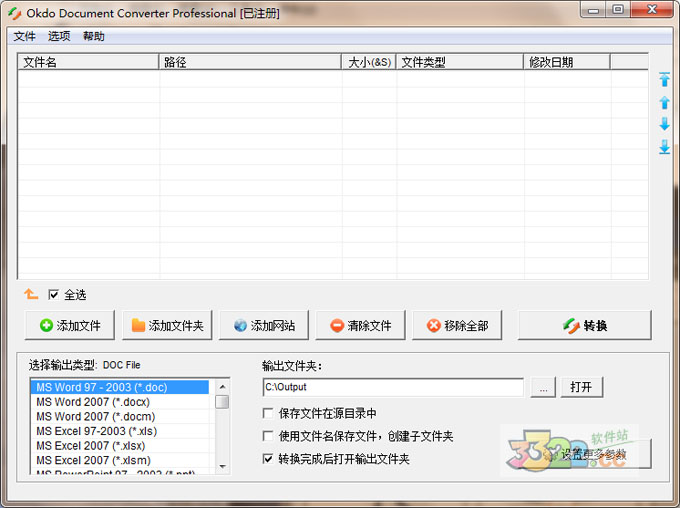Click the 打开 output folder button

pyautogui.click(x=582, y=387)
